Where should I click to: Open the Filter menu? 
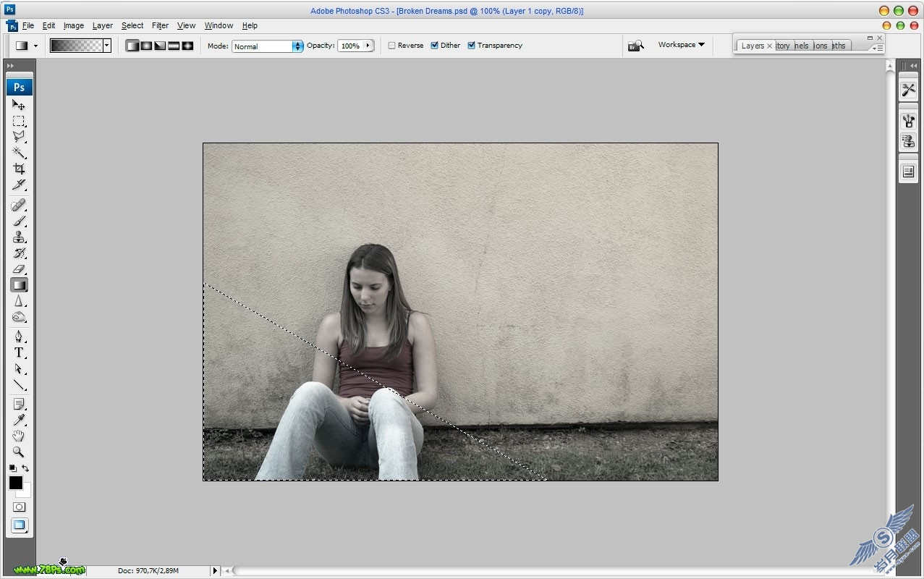pos(160,25)
